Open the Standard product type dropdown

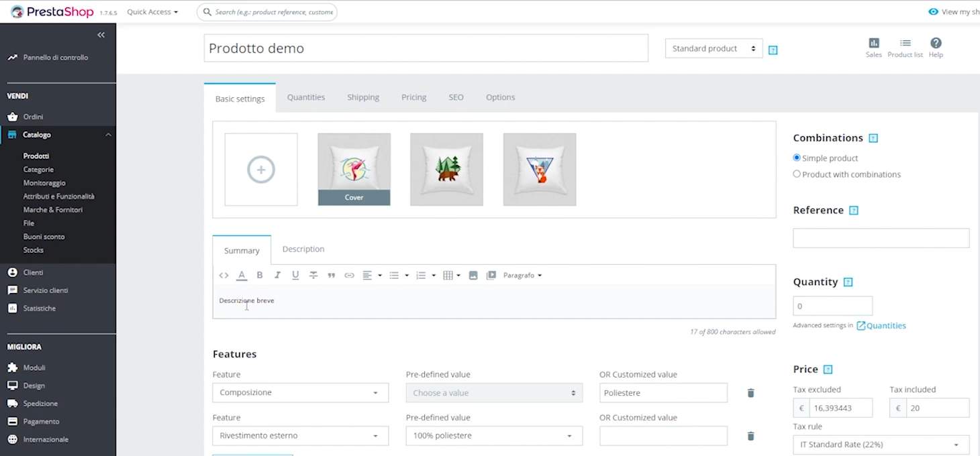[x=713, y=49]
